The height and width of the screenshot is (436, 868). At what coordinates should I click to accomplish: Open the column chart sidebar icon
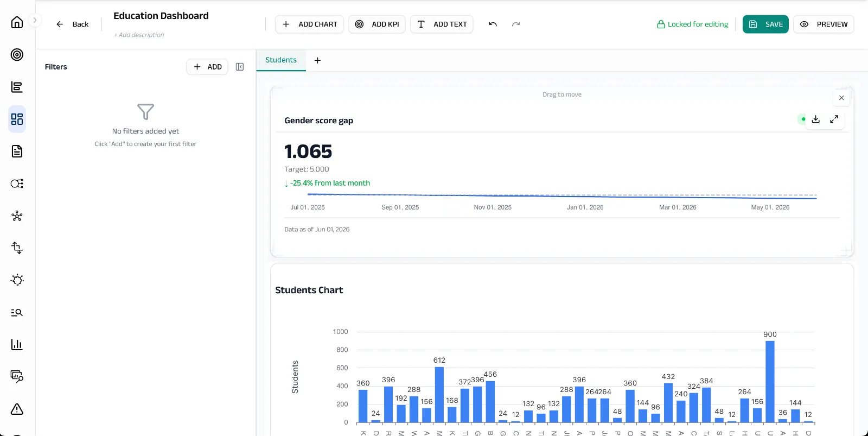point(17,344)
